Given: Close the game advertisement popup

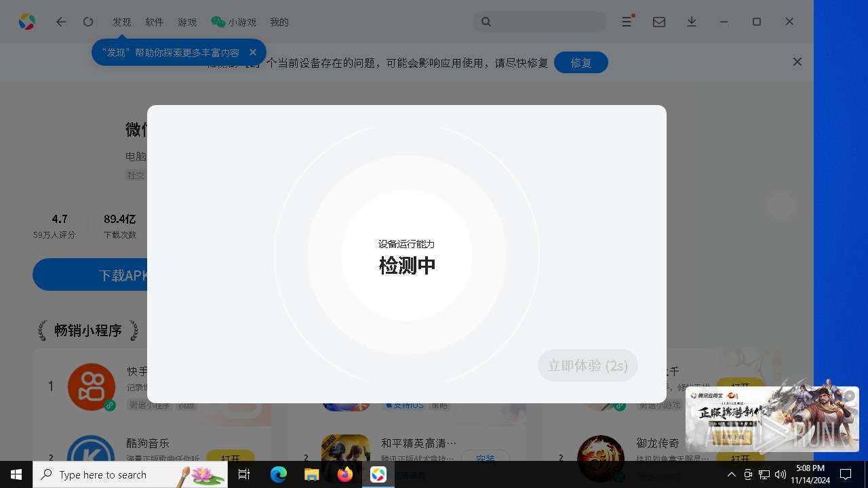Looking at the screenshot, I should (x=849, y=396).
